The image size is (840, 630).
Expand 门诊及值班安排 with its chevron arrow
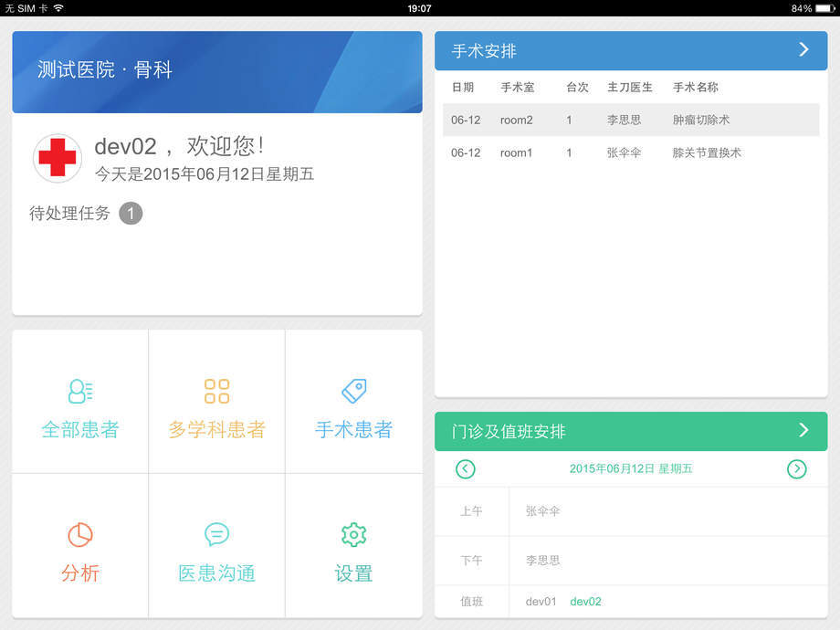803,430
